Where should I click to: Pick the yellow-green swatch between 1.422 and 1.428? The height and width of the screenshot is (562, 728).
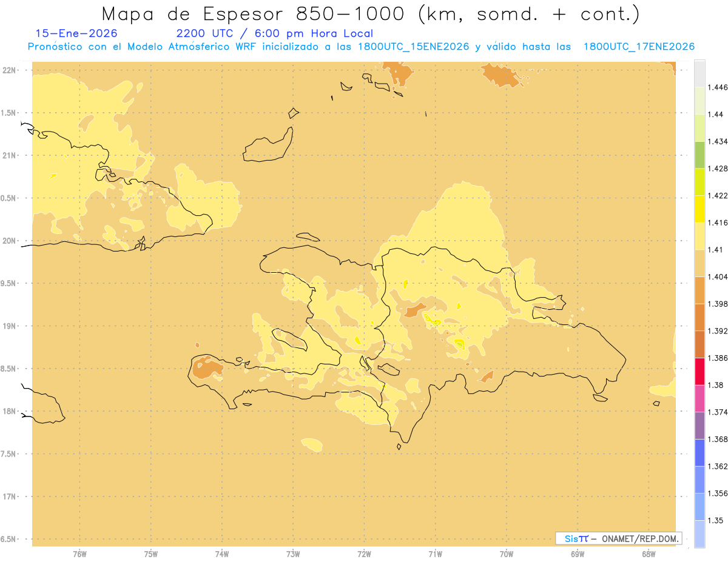[x=699, y=182]
